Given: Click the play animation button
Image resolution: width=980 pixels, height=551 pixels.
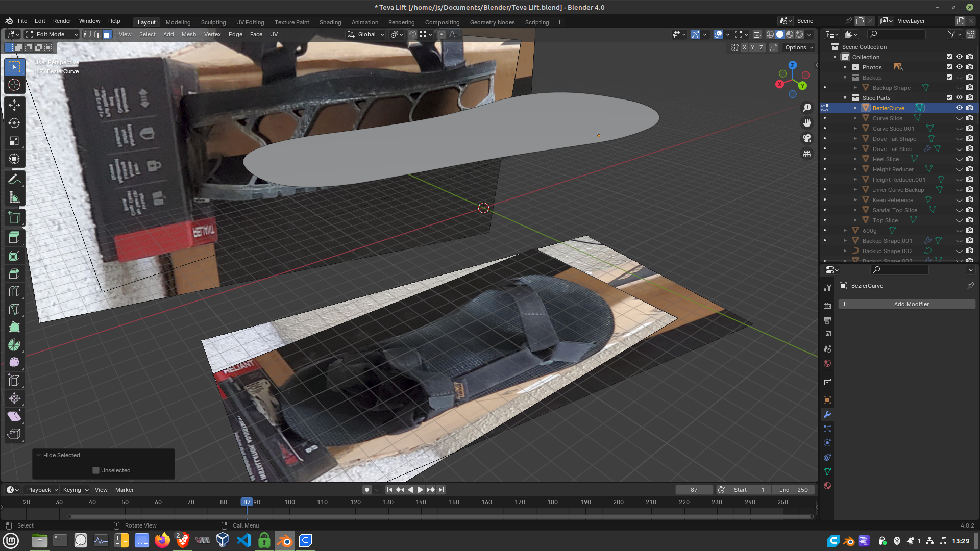Looking at the screenshot, I should (421, 490).
